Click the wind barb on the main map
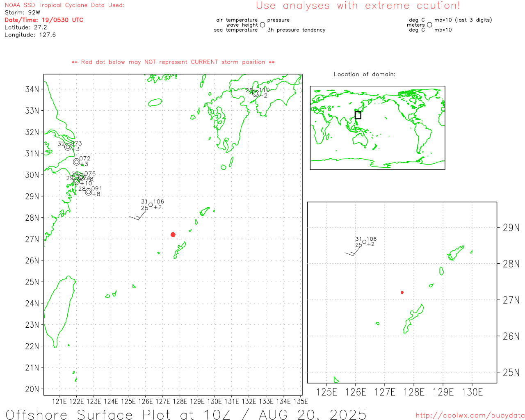The width and height of the screenshot is (525, 420). pyautogui.click(x=138, y=215)
